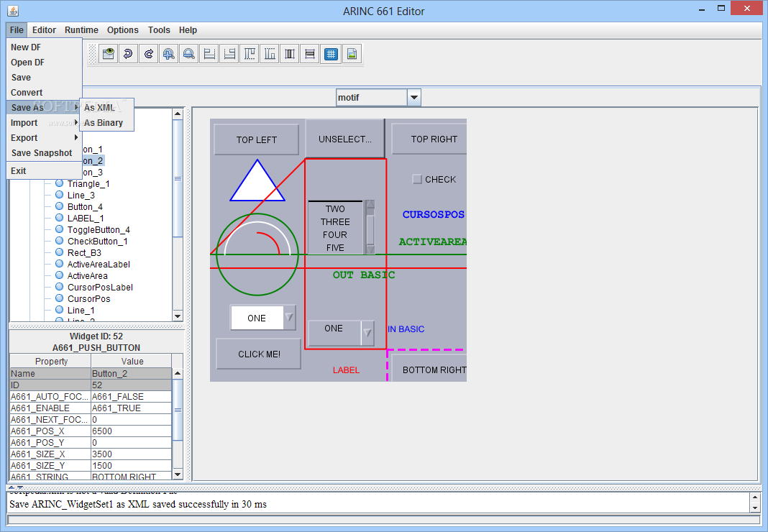Click the blue circle icon beside Button_4
768x532 pixels.
click(x=59, y=206)
